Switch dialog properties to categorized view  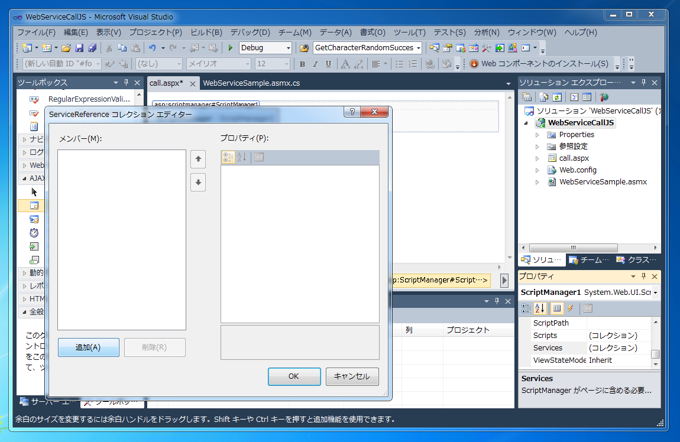coord(228,157)
